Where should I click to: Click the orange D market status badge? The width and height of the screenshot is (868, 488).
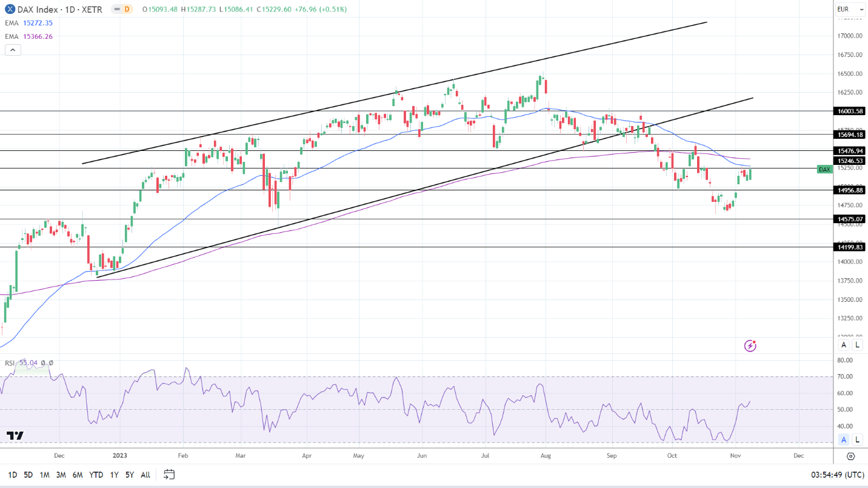pyautogui.click(x=126, y=9)
